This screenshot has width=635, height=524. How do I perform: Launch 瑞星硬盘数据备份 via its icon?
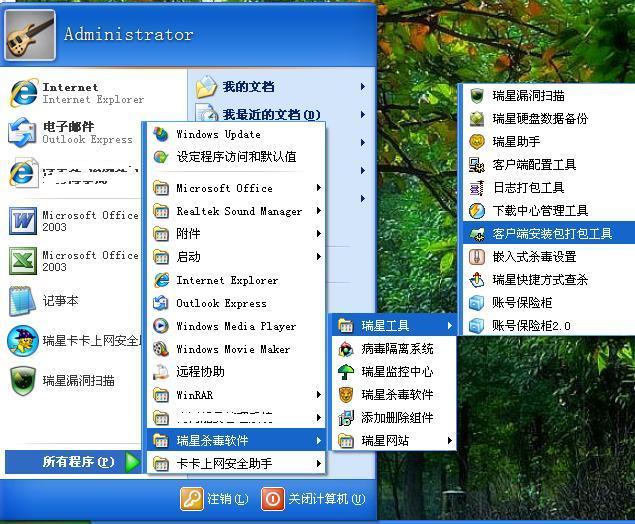tap(477, 119)
